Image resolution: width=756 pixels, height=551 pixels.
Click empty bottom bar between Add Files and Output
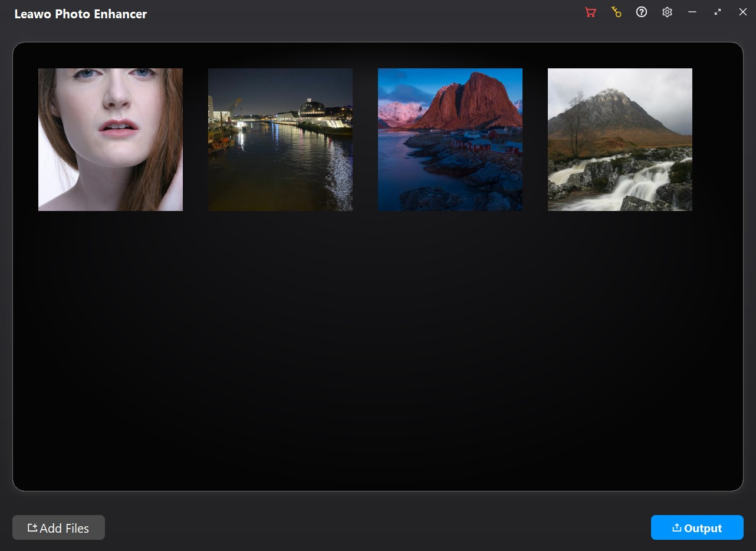pos(377,527)
